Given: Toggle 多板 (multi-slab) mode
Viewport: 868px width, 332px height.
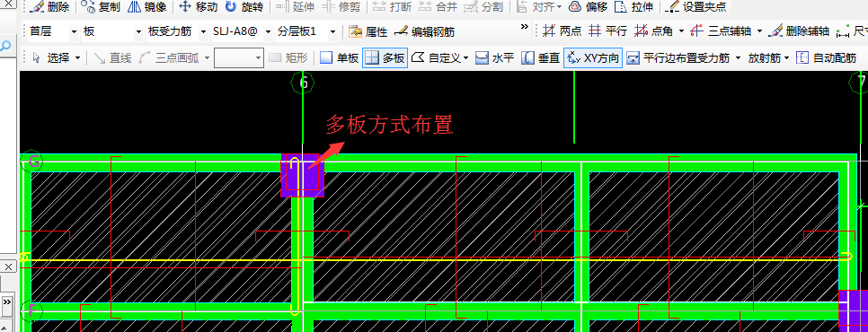Looking at the screenshot, I should click(385, 57).
